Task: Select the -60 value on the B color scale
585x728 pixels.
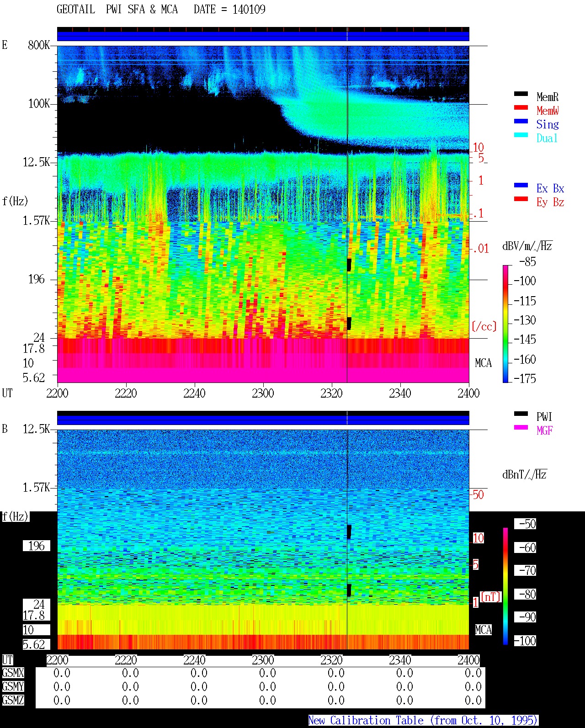Action: pos(527,547)
